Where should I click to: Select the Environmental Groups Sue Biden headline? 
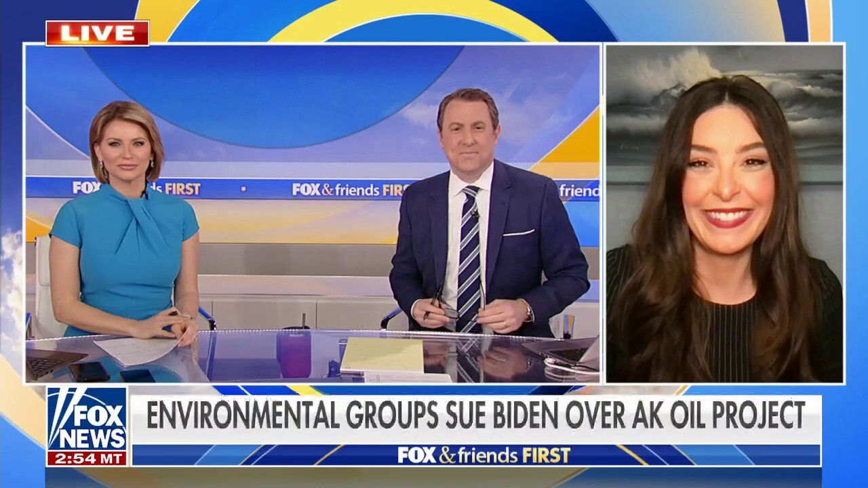475,415
